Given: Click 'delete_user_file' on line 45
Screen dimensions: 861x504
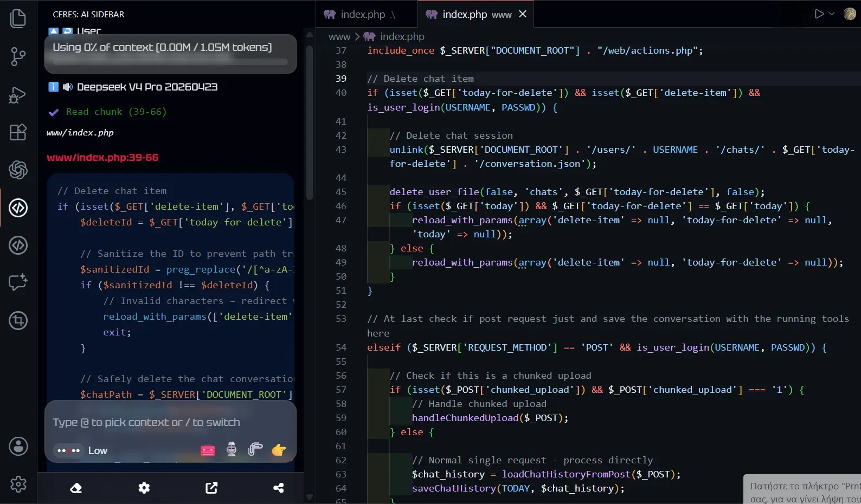Looking at the screenshot, I should point(434,192).
